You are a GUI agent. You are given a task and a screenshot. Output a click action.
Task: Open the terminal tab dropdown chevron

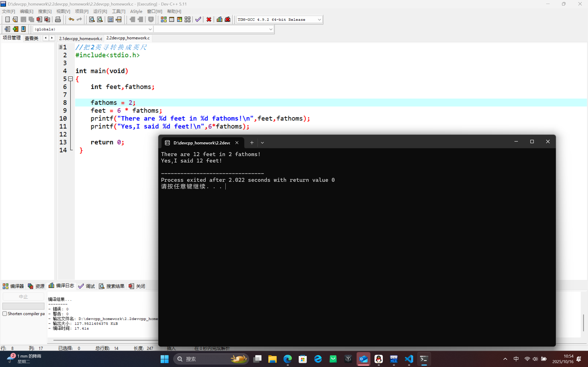point(262,143)
